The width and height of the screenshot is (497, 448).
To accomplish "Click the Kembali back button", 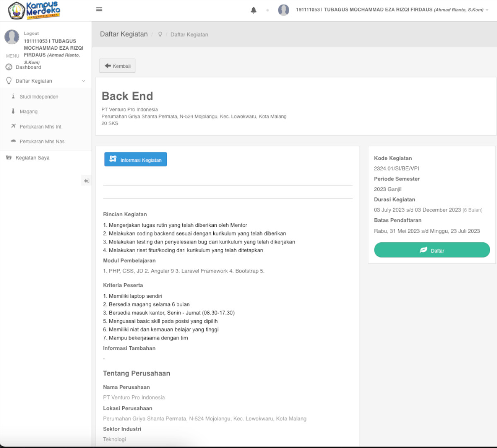I will pyautogui.click(x=117, y=66).
